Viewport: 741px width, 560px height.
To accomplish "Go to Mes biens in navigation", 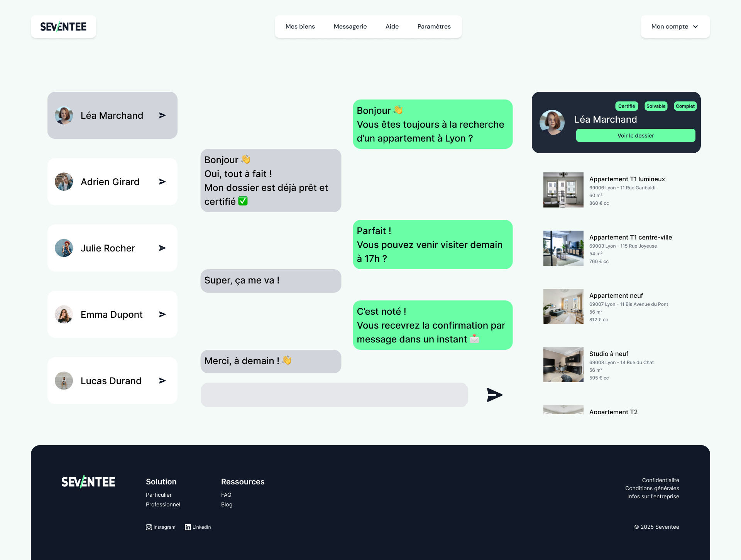I will 300,27.
